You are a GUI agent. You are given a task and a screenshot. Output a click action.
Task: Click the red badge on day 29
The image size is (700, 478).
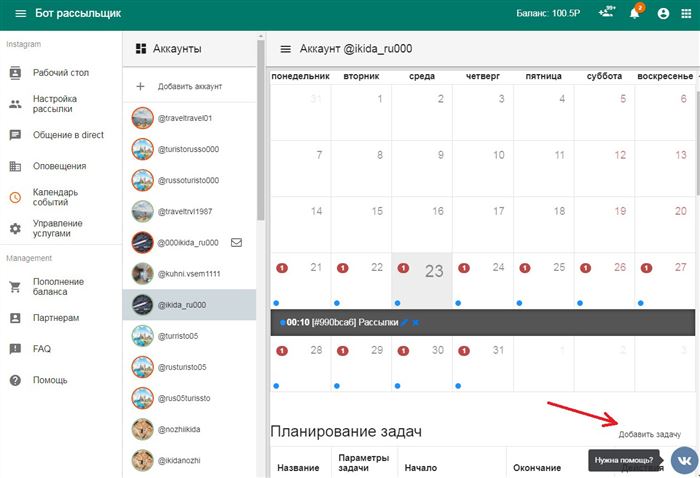coord(342,351)
